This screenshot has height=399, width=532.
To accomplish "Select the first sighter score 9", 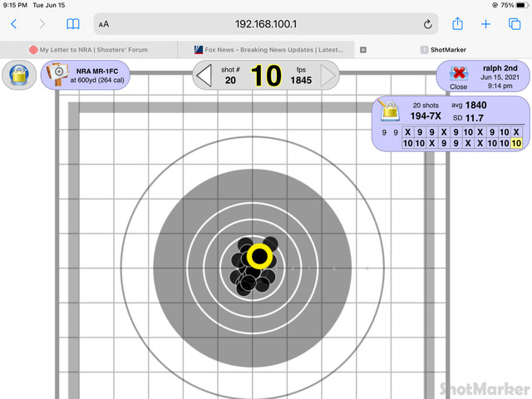I will (x=384, y=132).
